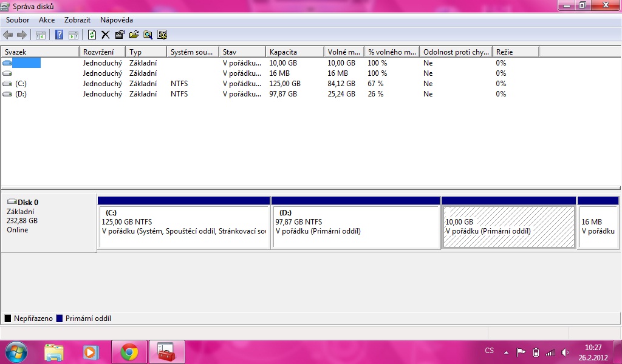Viewport: 622px width, 364px height.
Task: Sort by the Kapacita column header
Action: pos(295,52)
